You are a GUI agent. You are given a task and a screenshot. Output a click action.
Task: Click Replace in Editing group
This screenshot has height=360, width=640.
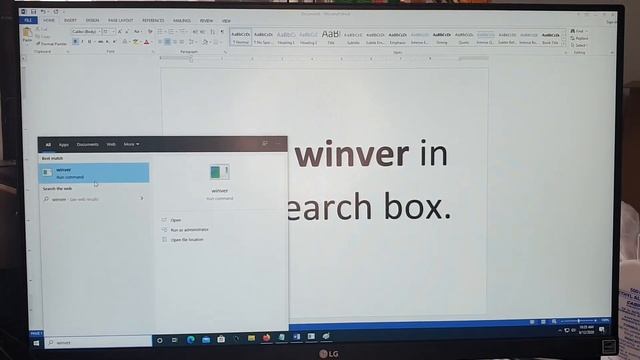click(580, 38)
